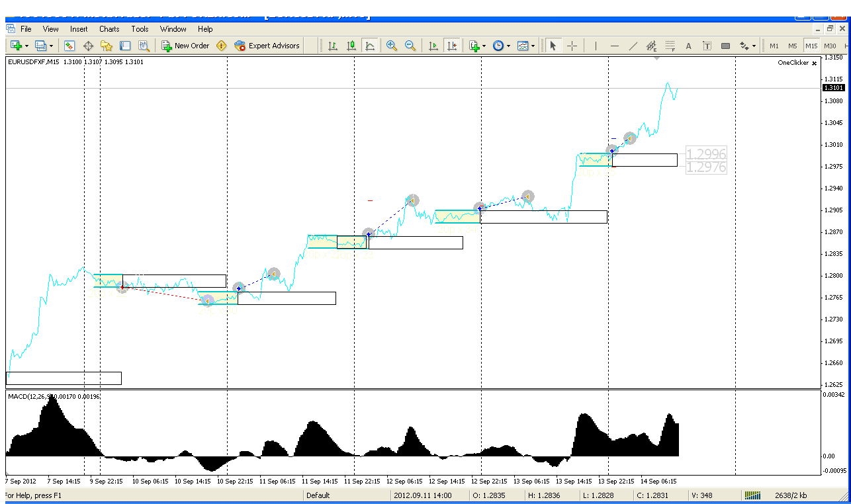Expand the chart templates dropdown
This screenshot has height=504, width=851.
pyautogui.click(x=533, y=46)
